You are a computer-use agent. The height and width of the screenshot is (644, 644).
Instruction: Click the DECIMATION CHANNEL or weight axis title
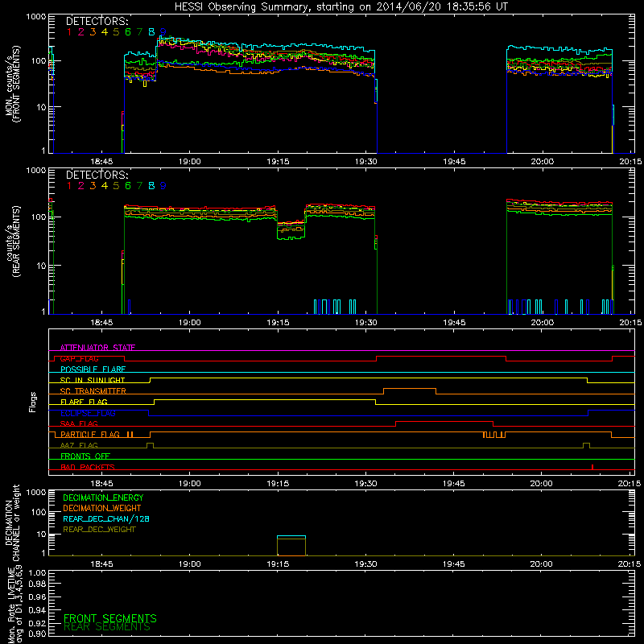point(12,522)
